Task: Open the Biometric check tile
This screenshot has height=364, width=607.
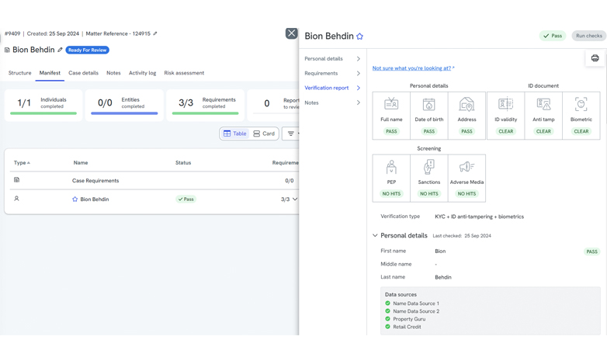Action: point(581,116)
